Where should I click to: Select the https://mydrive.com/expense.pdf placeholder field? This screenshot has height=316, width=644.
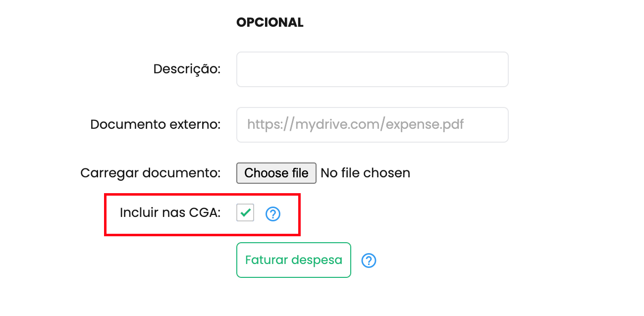373,125
